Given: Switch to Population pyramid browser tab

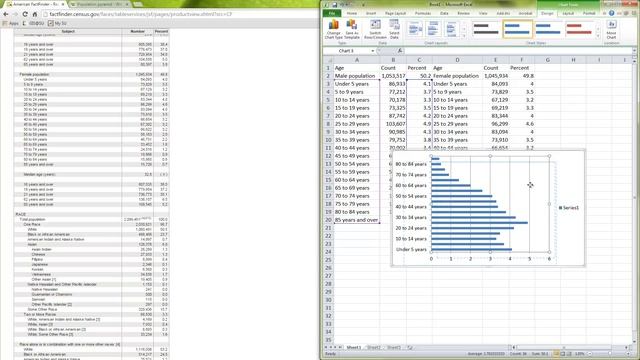Looking at the screenshot, I should tap(99, 4).
